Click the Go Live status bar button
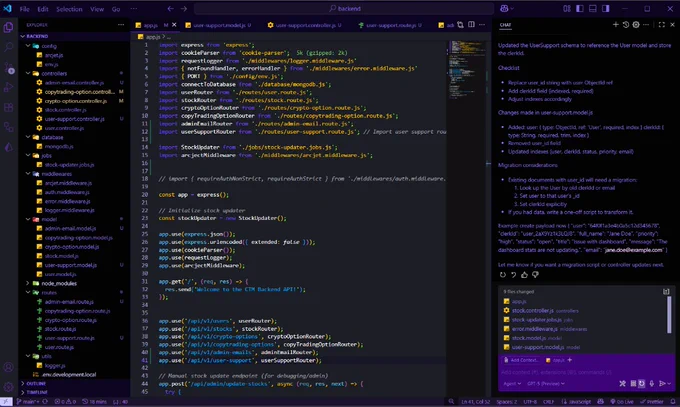 pyautogui.click(x=622, y=402)
